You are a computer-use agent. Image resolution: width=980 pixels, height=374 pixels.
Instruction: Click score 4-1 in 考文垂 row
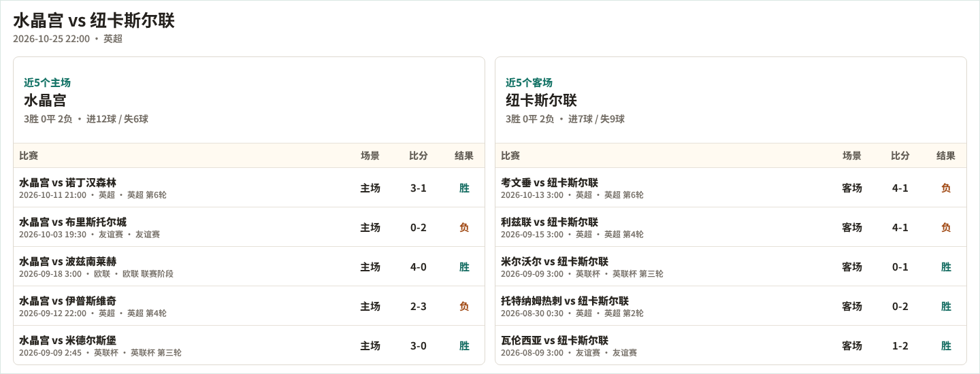click(x=900, y=188)
